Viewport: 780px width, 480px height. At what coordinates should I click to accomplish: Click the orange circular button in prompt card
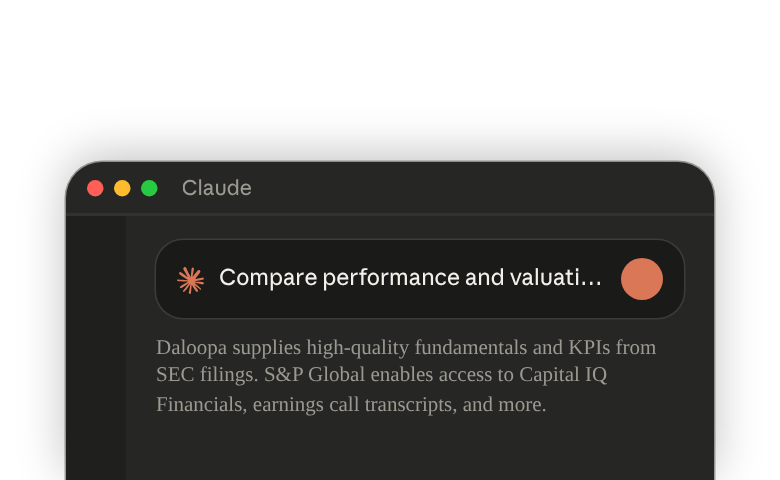tap(642, 279)
